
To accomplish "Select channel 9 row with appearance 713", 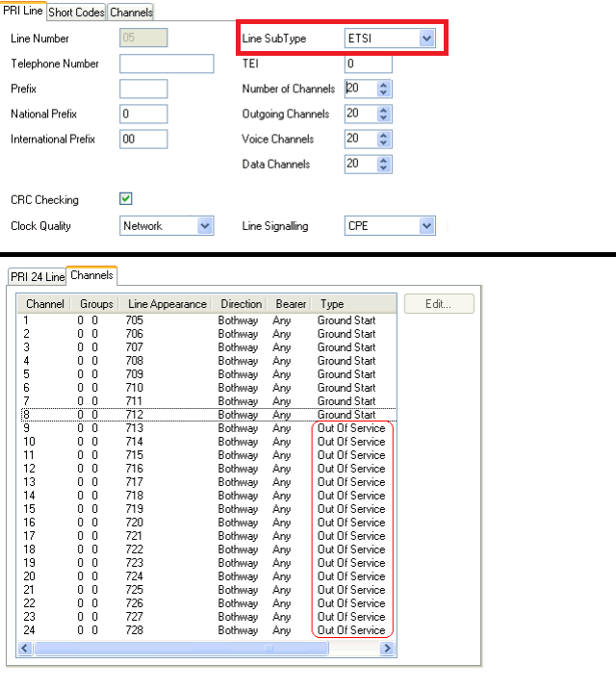I will (x=207, y=428).
